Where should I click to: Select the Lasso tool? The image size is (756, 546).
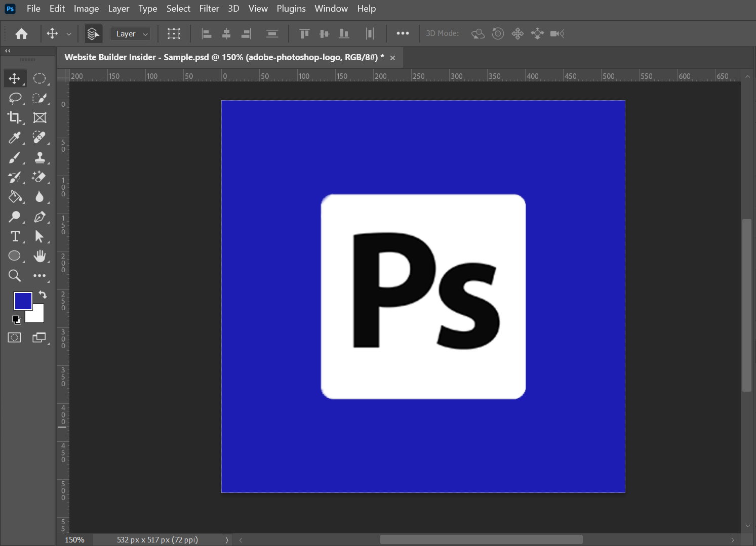[x=15, y=98]
